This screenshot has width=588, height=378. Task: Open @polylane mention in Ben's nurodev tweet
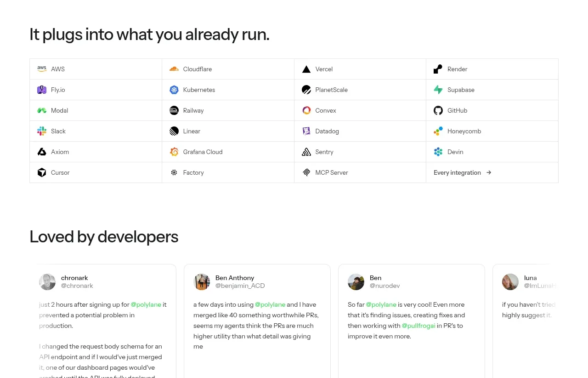tap(381, 304)
